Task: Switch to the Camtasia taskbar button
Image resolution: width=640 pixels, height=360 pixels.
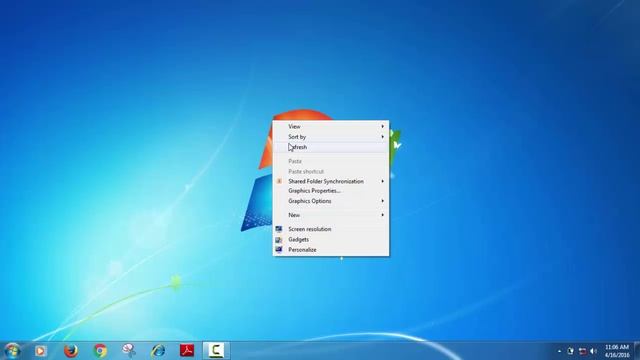Action: point(216,351)
